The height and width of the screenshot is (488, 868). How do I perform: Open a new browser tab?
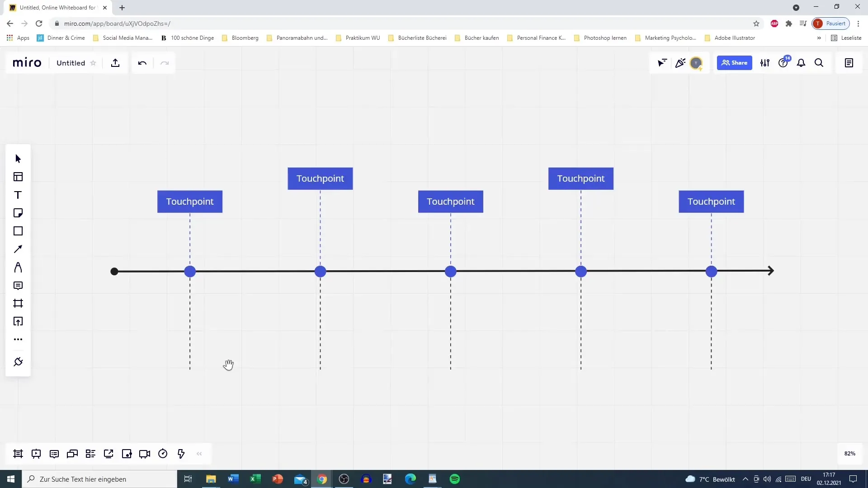click(122, 8)
